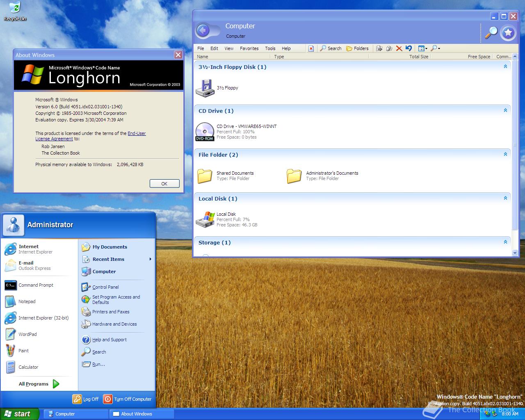Viewport: 525px width, 420px height.
Task: Open the View menu
Action: 229,48
